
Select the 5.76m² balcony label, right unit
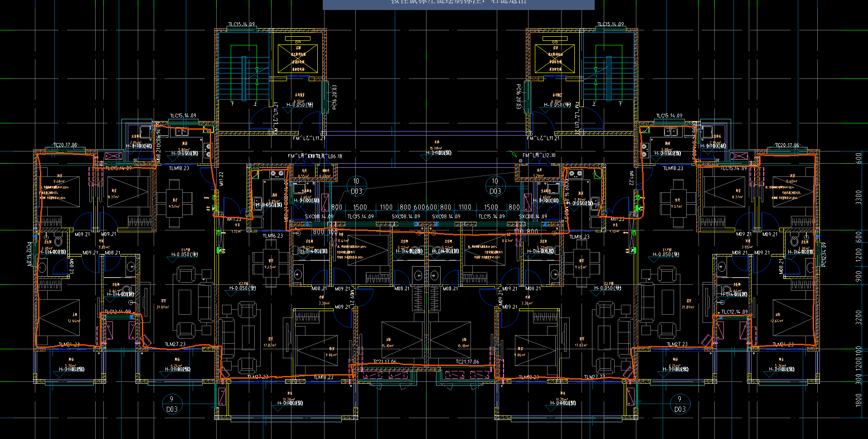pos(781,366)
